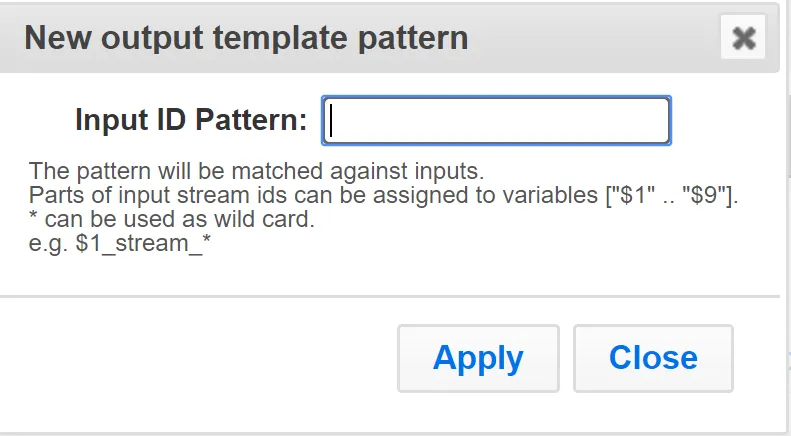Image resolution: width=791 pixels, height=436 pixels.
Task: Click the 'New output template pattern' title
Action: [x=246, y=38]
